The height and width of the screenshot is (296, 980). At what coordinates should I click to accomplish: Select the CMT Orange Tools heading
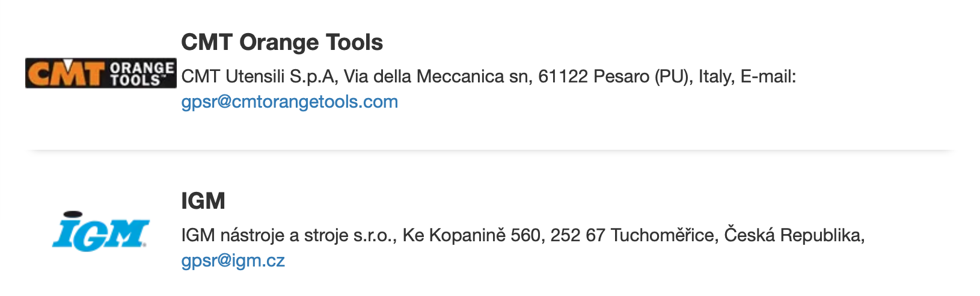[282, 42]
